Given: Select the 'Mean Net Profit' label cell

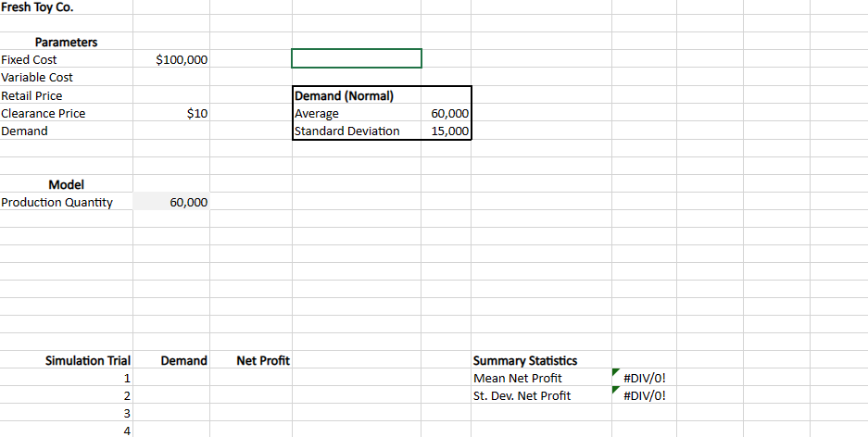Looking at the screenshot, I should click(541, 379).
